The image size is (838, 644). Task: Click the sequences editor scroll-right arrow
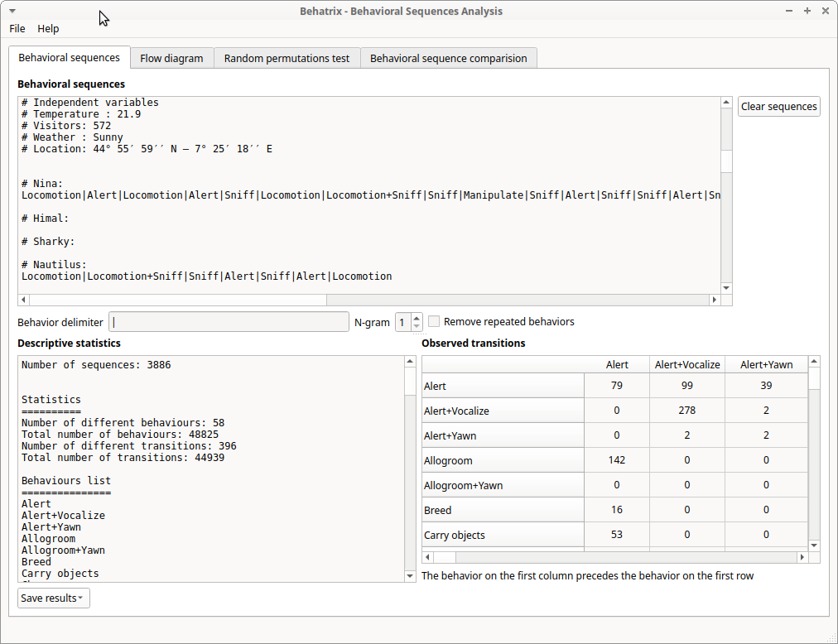pos(715,300)
